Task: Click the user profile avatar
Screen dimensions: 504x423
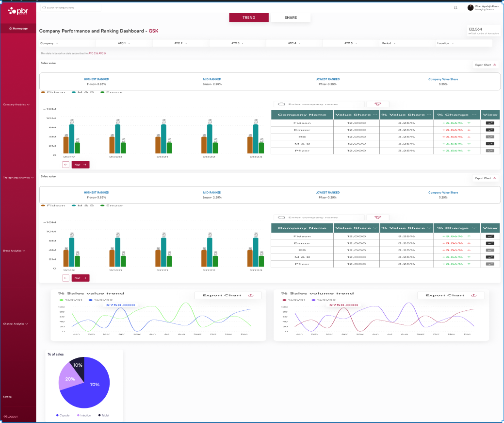Action: [470, 8]
